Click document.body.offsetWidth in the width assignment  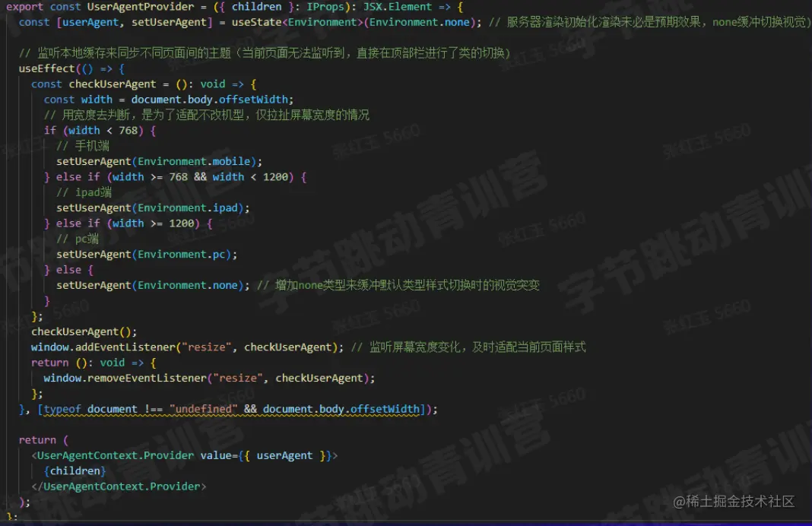pos(209,100)
